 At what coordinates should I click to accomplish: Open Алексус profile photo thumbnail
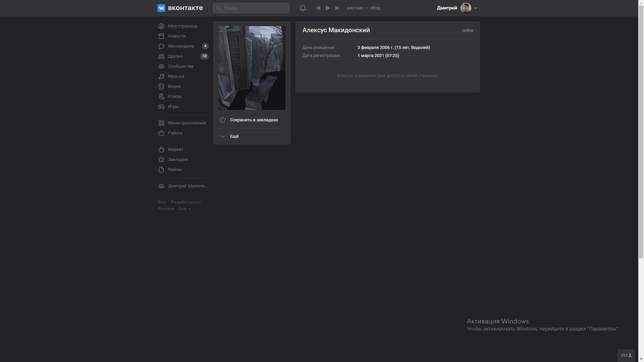click(252, 68)
